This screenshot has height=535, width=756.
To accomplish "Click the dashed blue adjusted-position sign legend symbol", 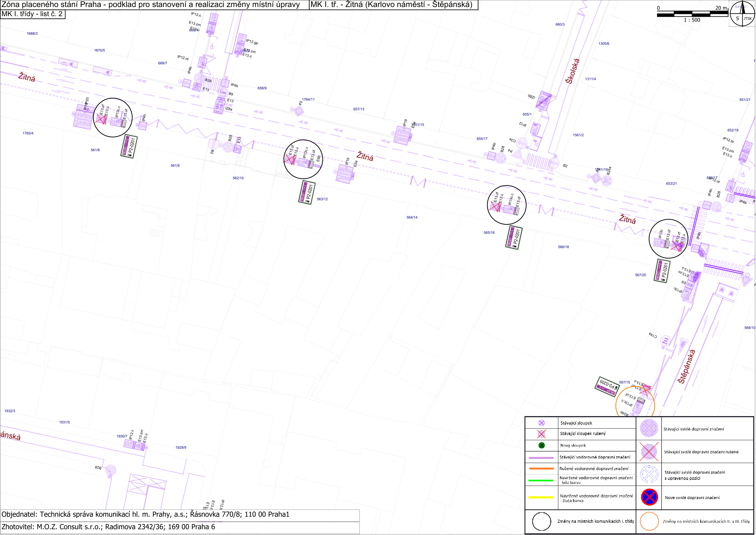I will tap(649, 474).
